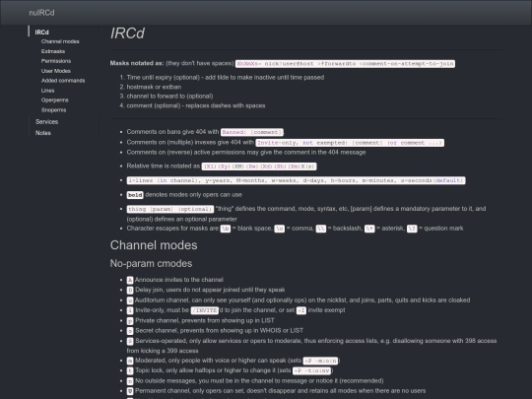Click the 'n' no outside messages code

tap(130, 381)
